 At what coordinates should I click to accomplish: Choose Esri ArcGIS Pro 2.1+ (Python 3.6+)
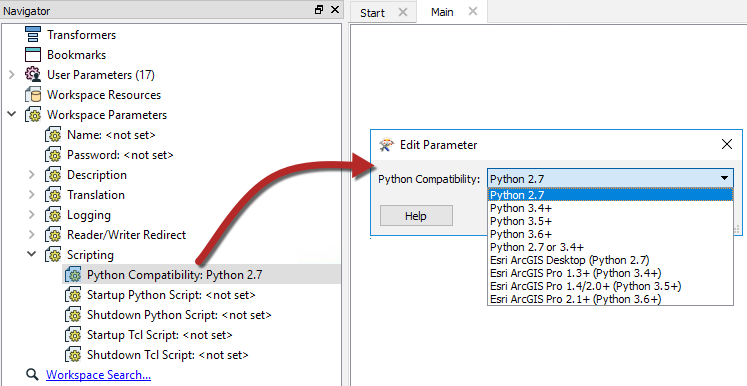click(610, 299)
